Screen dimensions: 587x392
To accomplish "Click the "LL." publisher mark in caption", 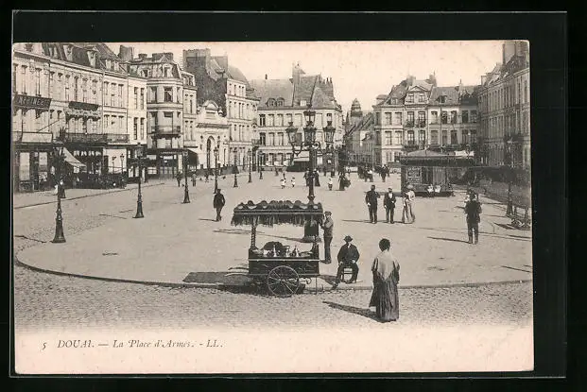I will (213, 344).
